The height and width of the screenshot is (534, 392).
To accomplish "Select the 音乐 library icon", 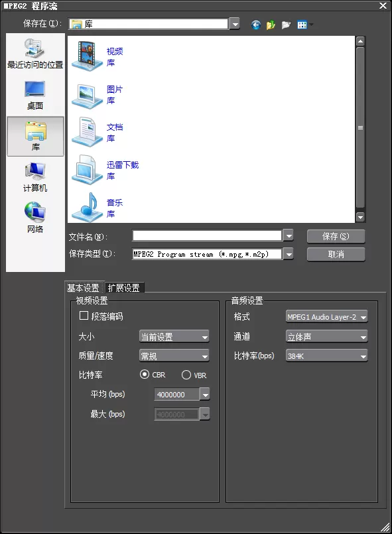I will 87,208.
